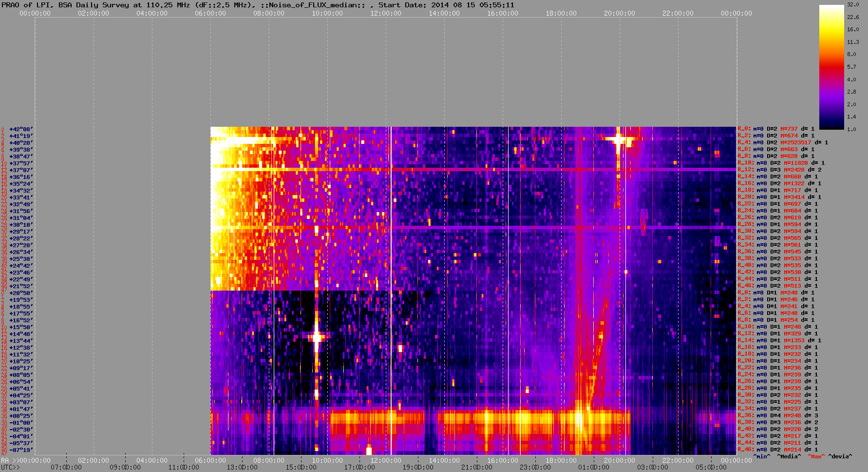Click the 07:00:00 UTC tick label
This screenshot has width=868, height=472.
[x=66, y=467]
